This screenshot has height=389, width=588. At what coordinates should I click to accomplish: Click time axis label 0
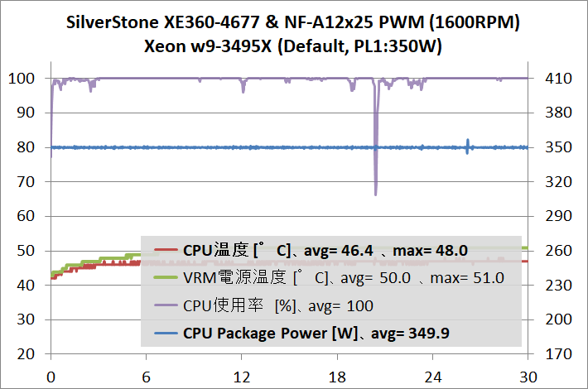51,377
